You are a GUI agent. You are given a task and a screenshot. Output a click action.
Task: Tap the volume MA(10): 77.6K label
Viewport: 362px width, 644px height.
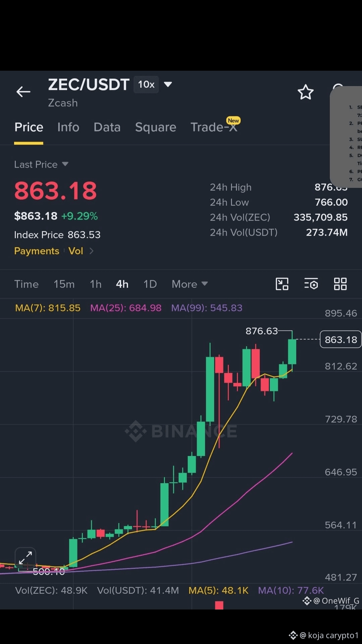pyautogui.click(x=291, y=590)
